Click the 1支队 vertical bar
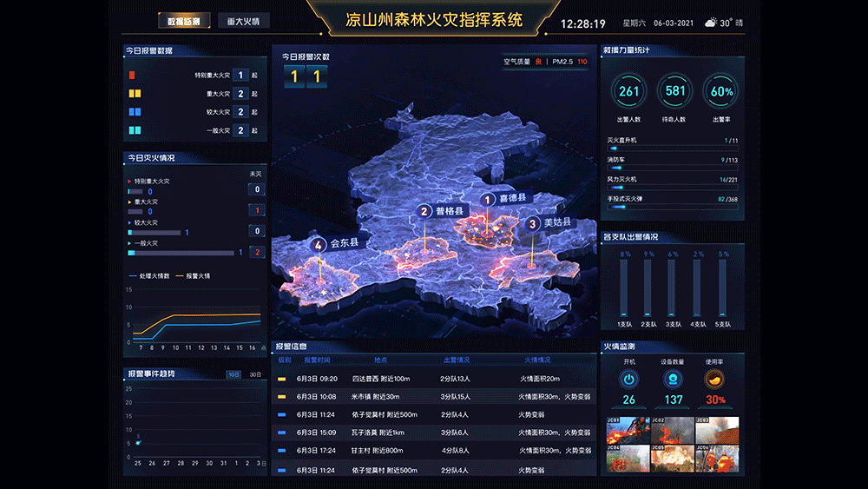This screenshot has height=489, width=868. pyautogui.click(x=624, y=288)
